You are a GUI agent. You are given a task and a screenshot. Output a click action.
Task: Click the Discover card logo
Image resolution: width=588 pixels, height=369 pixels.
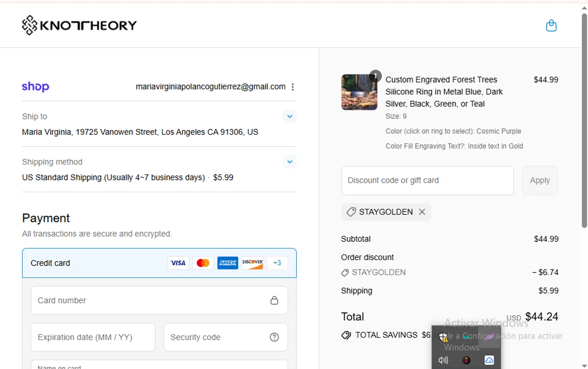[252, 263]
